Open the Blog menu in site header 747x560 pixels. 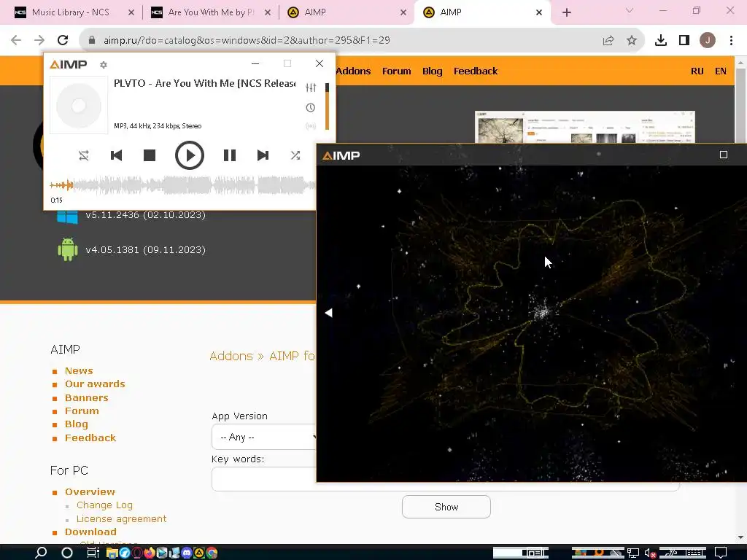click(432, 71)
